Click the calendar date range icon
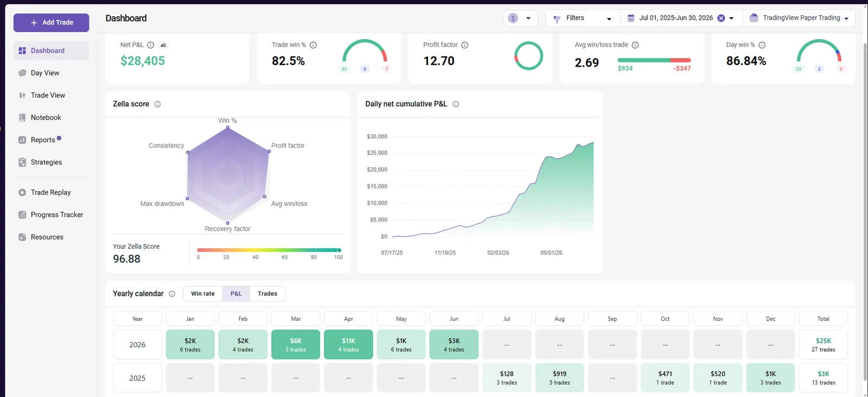The width and height of the screenshot is (868, 397). (631, 18)
